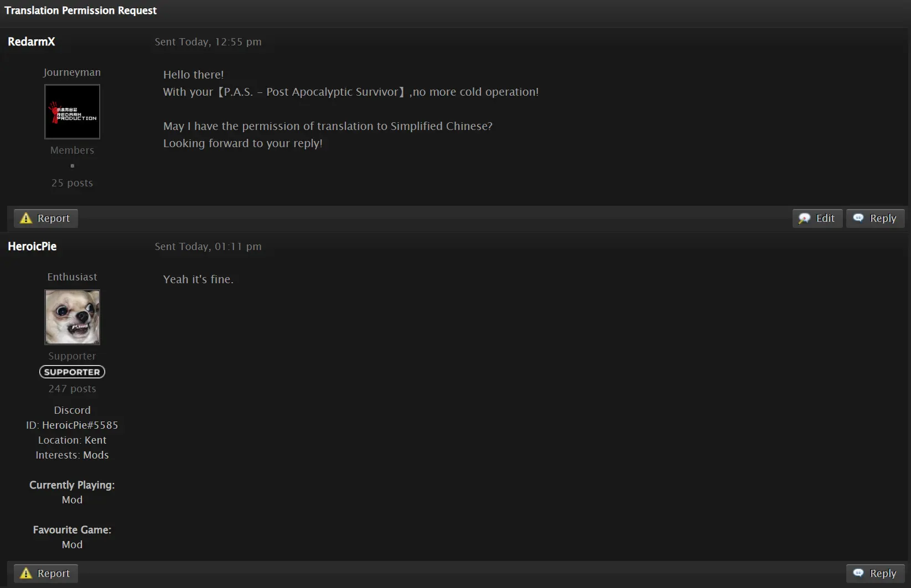This screenshot has height=588, width=911.
Task: Click the pencil icon on the Edit button
Action: [805, 218]
